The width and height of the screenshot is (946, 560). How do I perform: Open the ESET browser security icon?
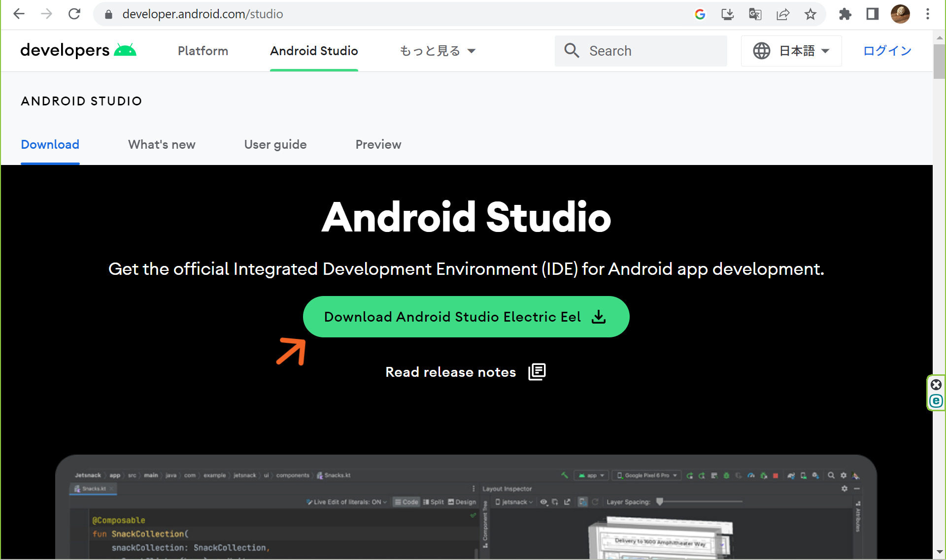pos(936,400)
